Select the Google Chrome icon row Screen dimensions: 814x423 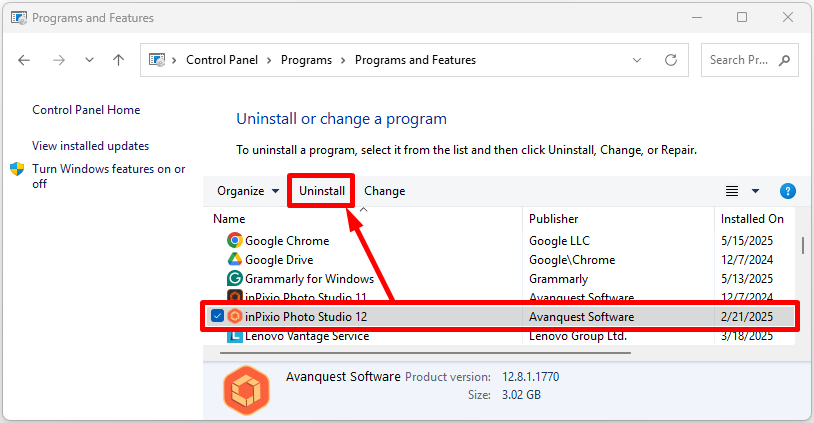tap(235, 240)
